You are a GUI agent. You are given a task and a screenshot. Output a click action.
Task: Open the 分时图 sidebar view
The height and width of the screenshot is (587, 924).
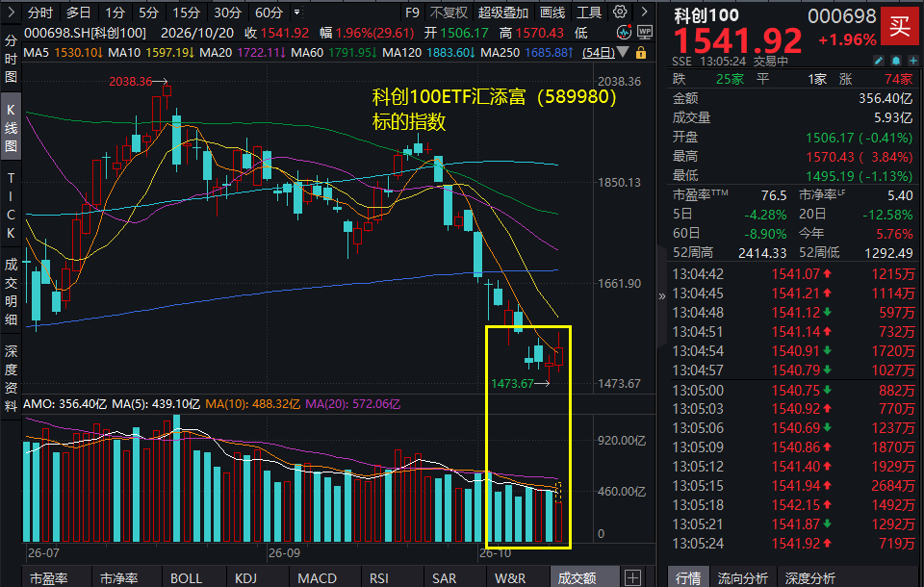11,59
